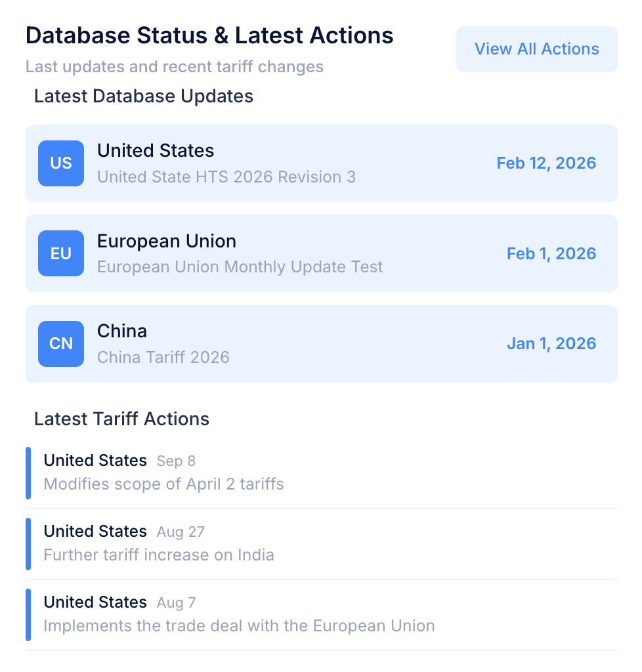Click 'Further tariff increase on India'

159,555
